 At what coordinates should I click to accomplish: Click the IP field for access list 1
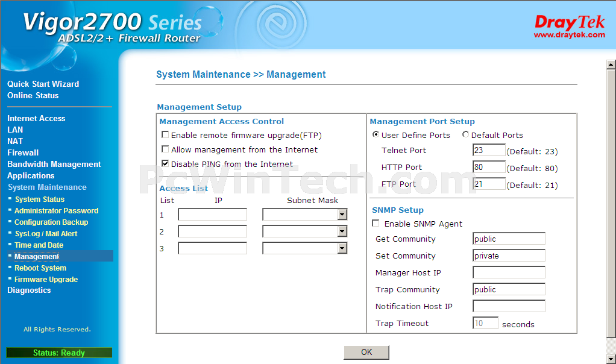(x=213, y=215)
